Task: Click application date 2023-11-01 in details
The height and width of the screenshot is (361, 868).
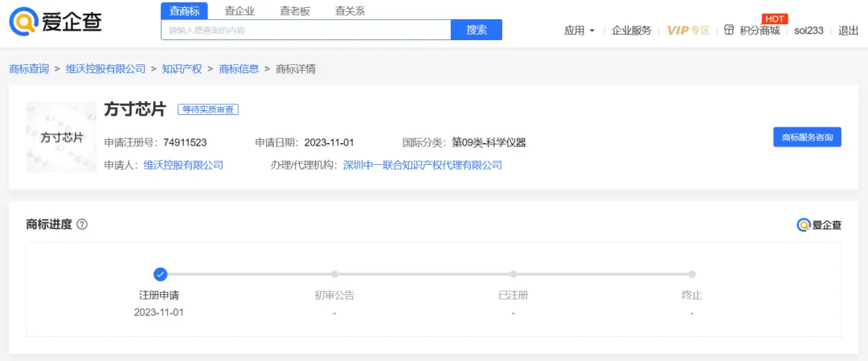Action: [329, 142]
